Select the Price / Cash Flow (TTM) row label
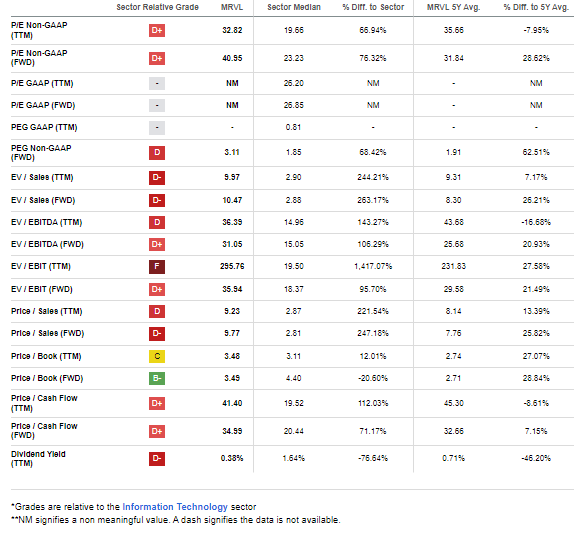 [44, 403]
